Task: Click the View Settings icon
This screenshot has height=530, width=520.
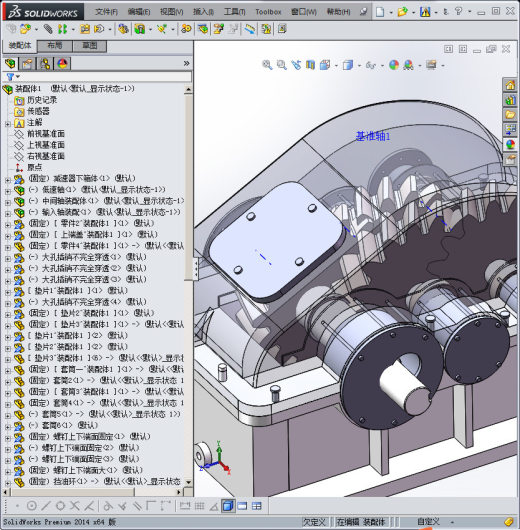Action: 431,65
